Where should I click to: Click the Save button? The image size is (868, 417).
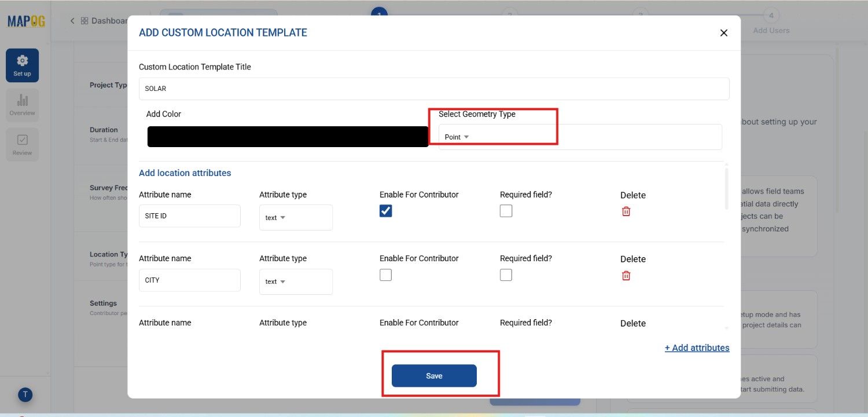coord(434,376)
